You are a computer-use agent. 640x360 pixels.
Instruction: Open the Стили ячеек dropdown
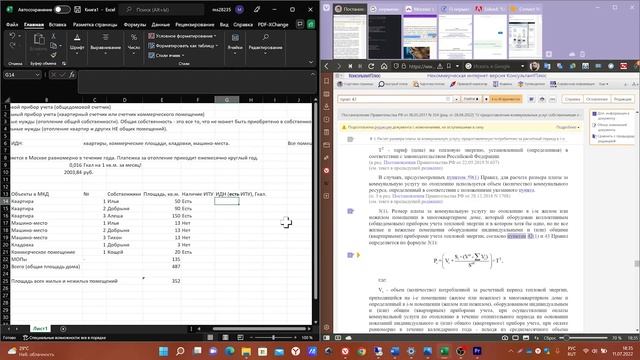tap(166, 55)
